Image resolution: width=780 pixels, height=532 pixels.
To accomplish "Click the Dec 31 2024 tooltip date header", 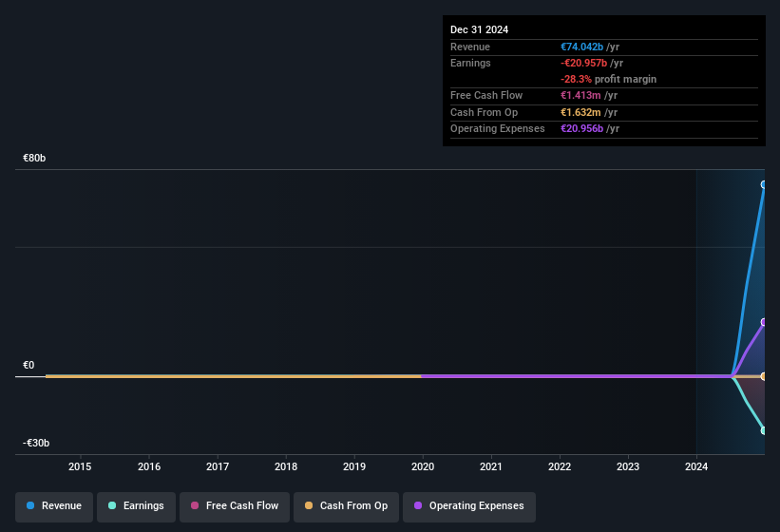I will pos(479,29).
